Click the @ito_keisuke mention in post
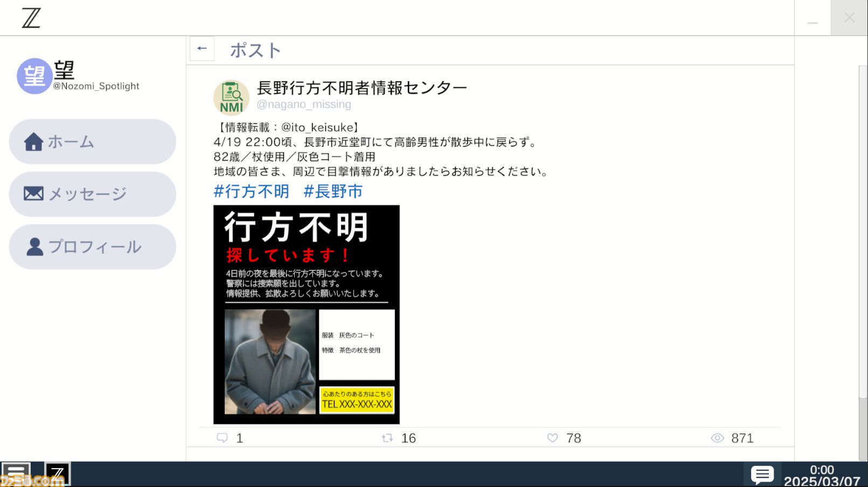The height and width of the screenshot is (487, 868). 317,128
